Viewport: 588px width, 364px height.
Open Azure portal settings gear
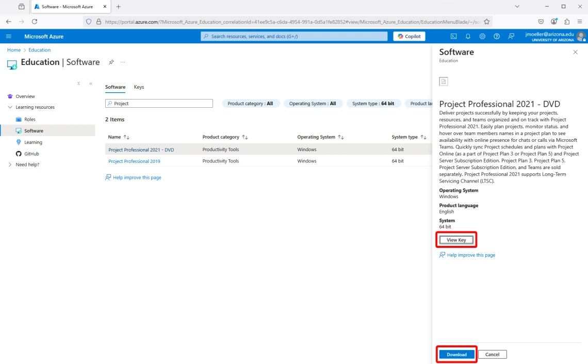tap(482, 37)
